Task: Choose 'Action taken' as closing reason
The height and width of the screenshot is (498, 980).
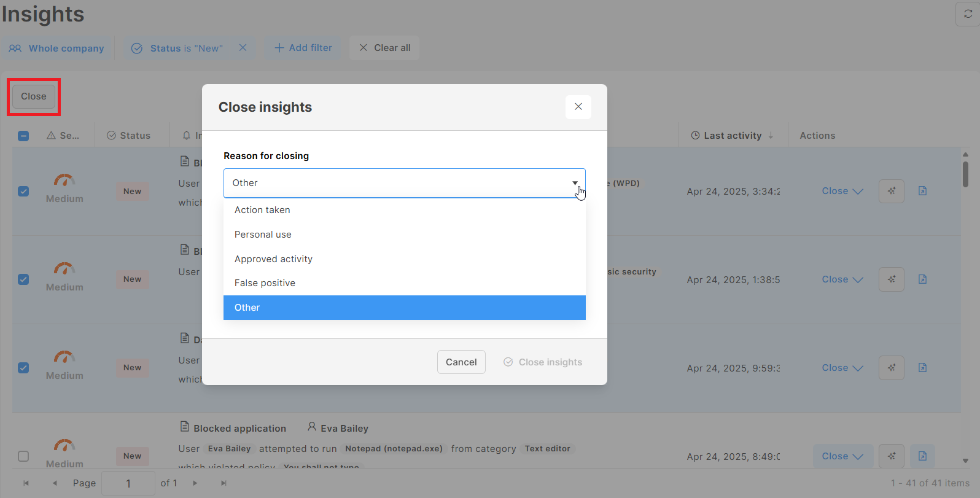Action: pos(262,210)
